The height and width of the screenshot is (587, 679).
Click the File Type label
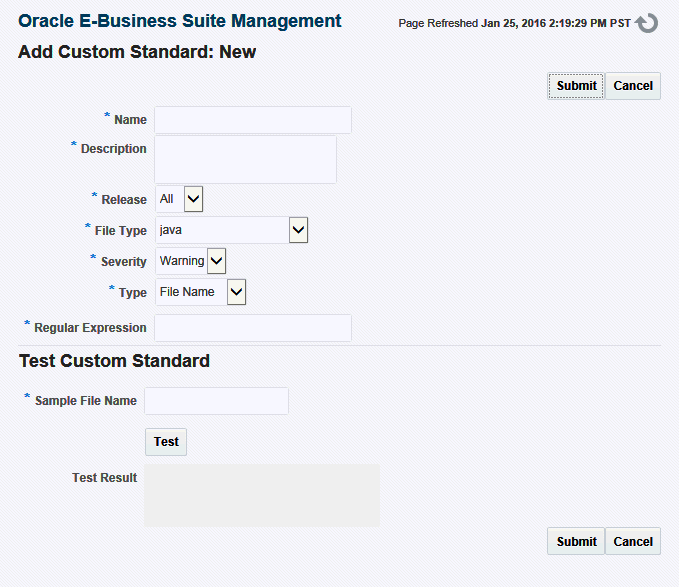[x=121, y=231]
